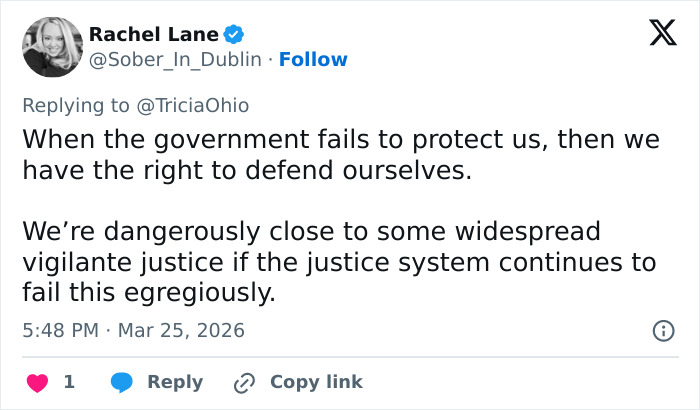Screen dimensions: 700x410
Task: Click the horizontal divider above actions
Action: point(350,356)
